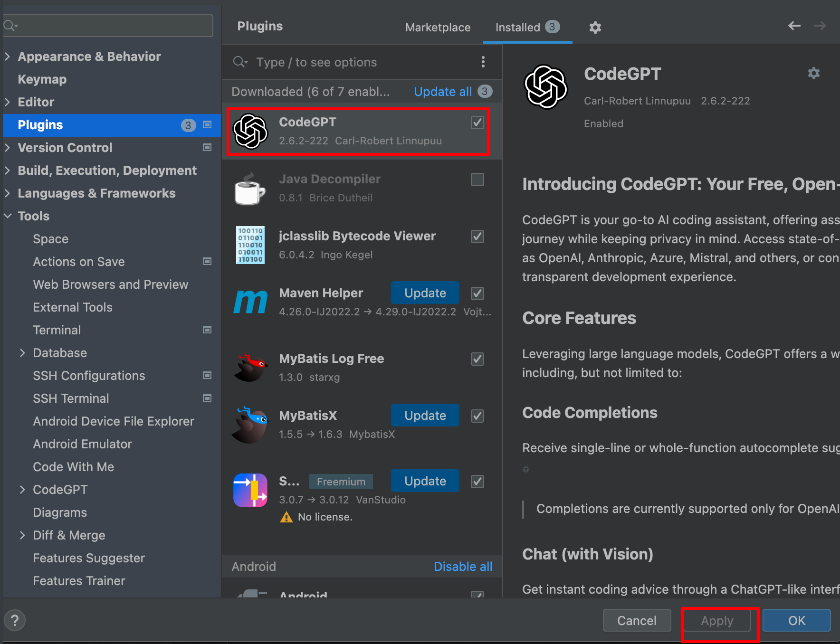The height and width of the screenshot is (644, 840).
Task: Update the Freemium plugin
Action: 425,481
